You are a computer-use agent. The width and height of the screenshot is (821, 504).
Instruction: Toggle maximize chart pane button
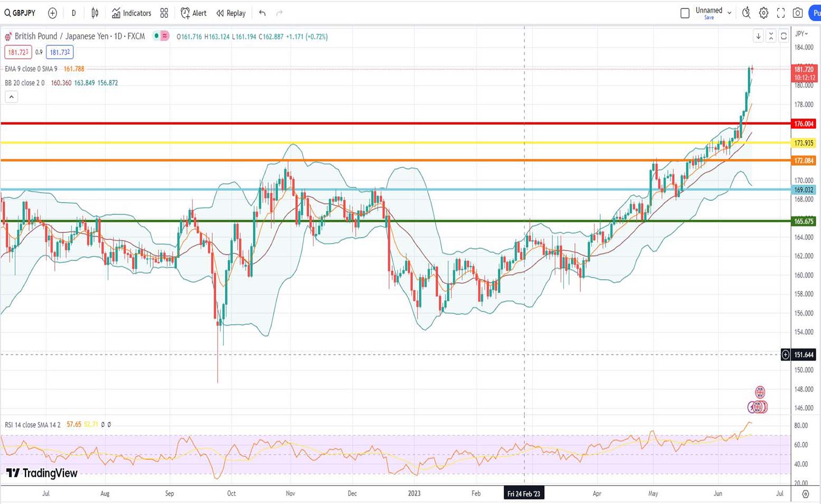[784, 36]
